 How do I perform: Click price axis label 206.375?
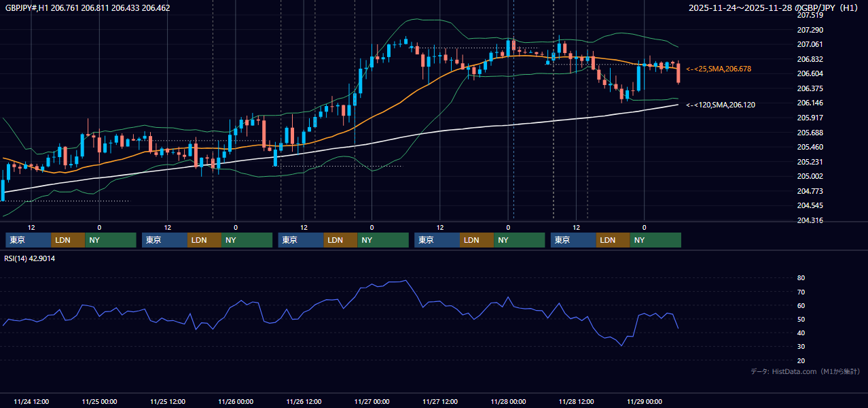pos(810,88)
